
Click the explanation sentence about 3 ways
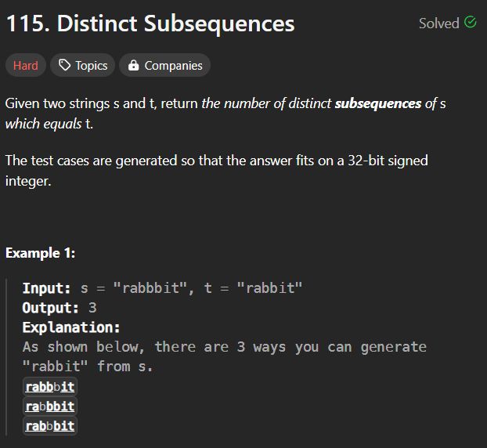[224, 356]
